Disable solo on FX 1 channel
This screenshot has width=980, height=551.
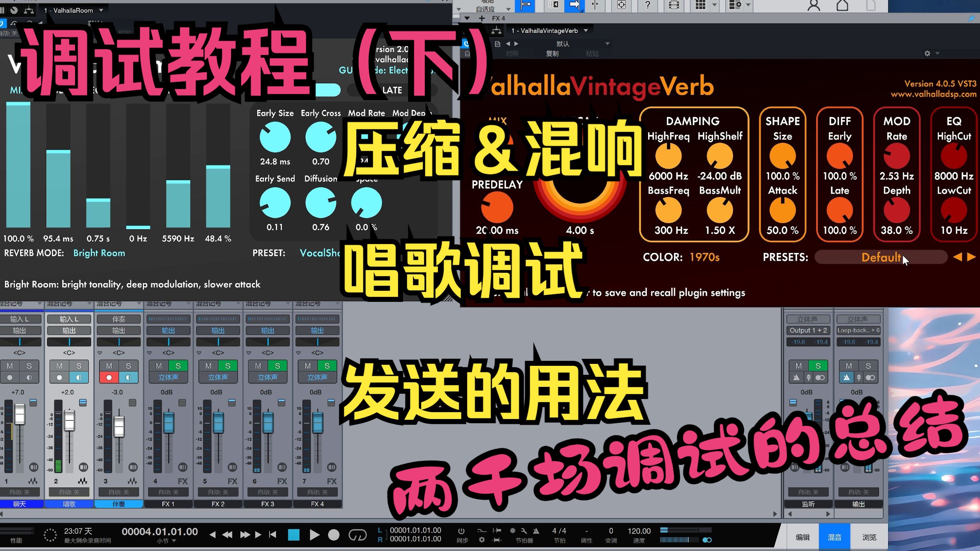(178, 366)
